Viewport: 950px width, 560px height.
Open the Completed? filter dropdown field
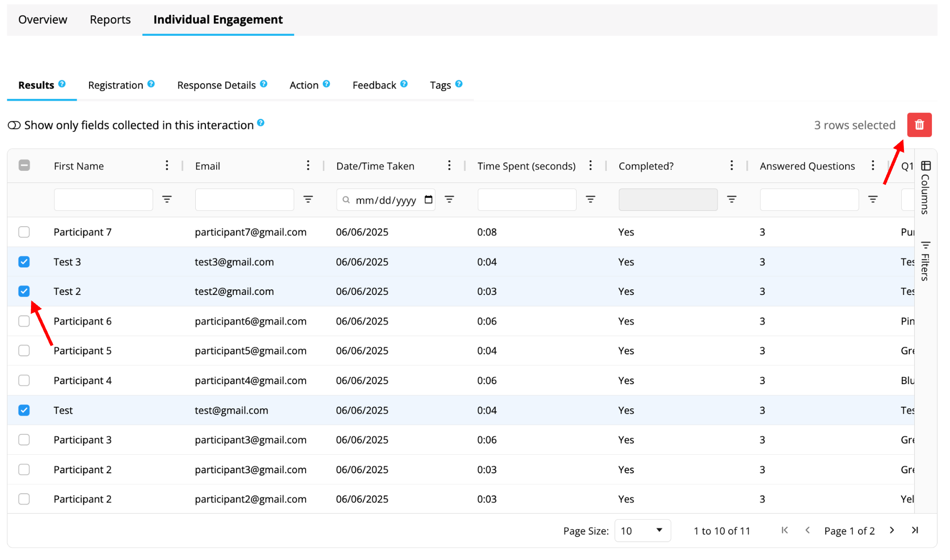(x=667, y=199)
